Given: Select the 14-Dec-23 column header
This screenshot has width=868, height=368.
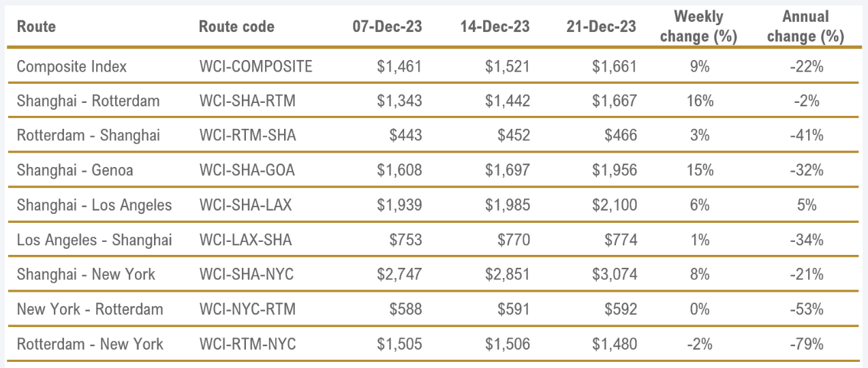Looking at the screenshot, I should click(495, 27).
